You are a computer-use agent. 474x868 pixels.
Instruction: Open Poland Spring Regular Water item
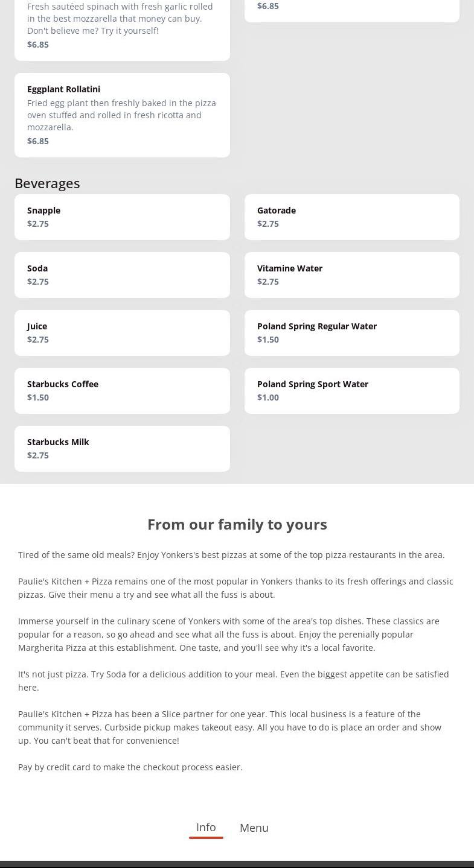click(351, 332)
